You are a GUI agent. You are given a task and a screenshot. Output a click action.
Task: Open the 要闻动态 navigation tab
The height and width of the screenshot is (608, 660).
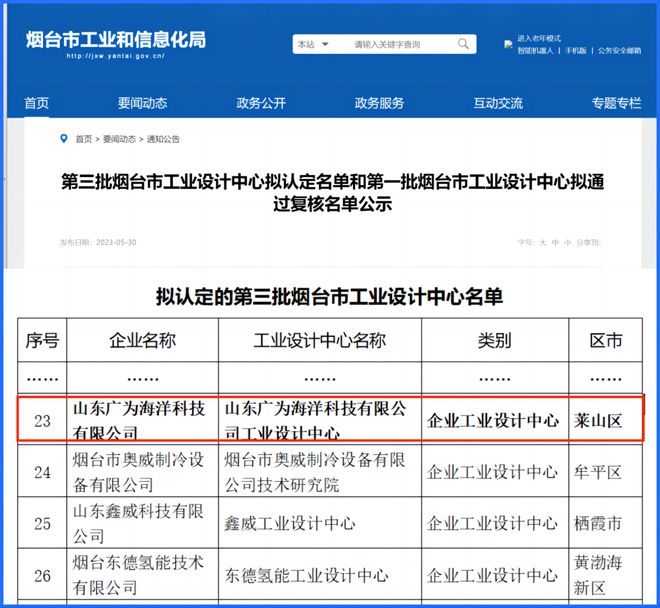(x=142, y=103)
